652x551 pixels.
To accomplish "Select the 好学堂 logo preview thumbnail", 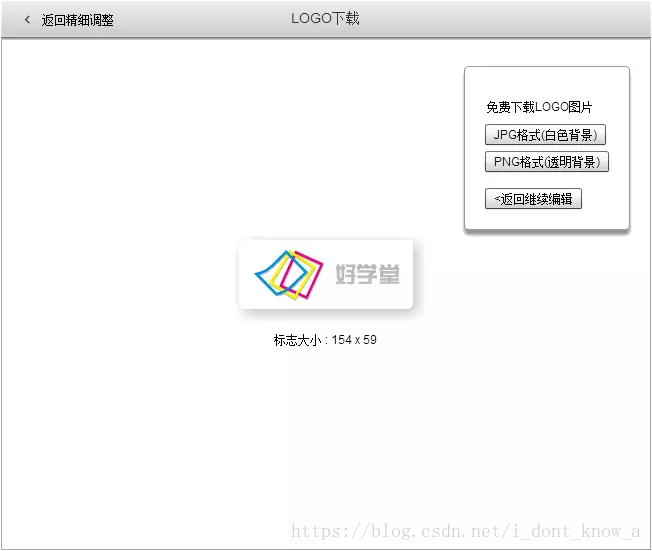I will (x=326, y=274).
